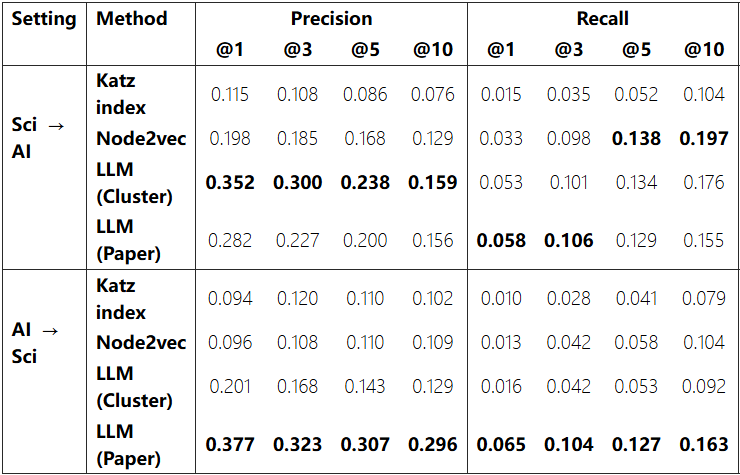Select the bold 0.300 precision value
The width and height of the screenshot is (740, 475).
[297, 183]
